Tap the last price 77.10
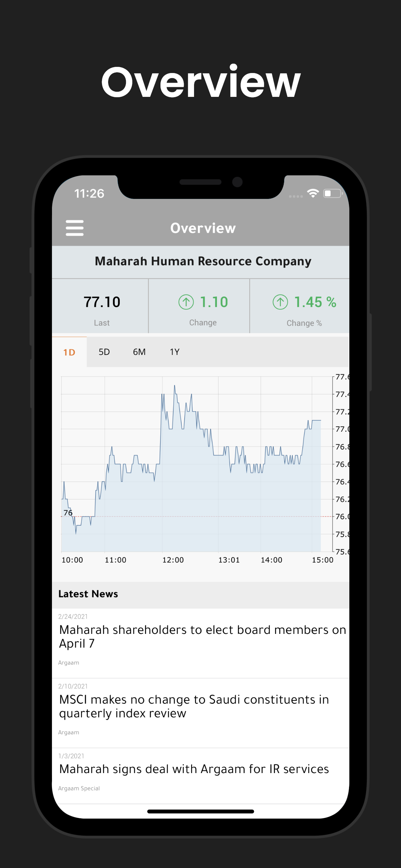Image resolution: width=401 pixels, height=868 pixels. [102, 302]
